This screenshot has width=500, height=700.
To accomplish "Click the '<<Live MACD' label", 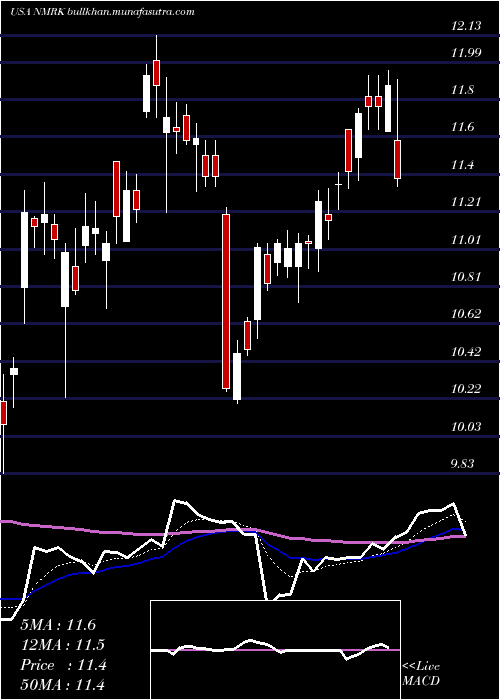I will 421,673.
